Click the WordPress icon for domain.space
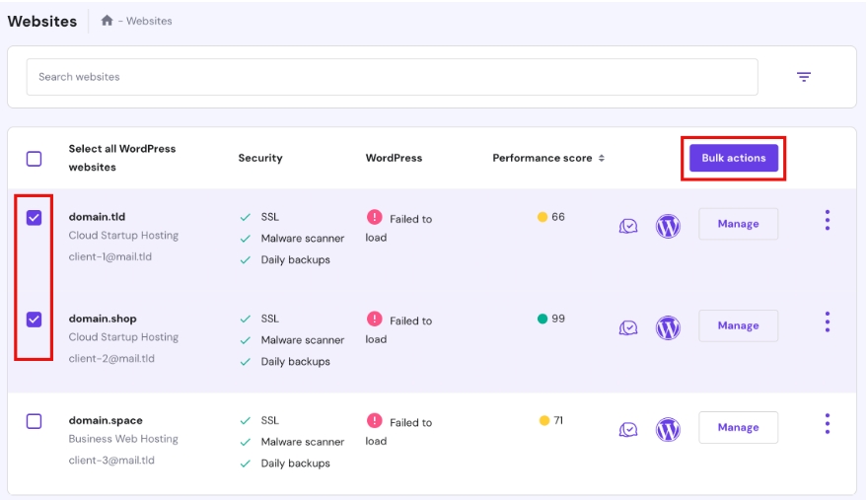The width and height of the screenshot is (868, 500). [668, 429]
